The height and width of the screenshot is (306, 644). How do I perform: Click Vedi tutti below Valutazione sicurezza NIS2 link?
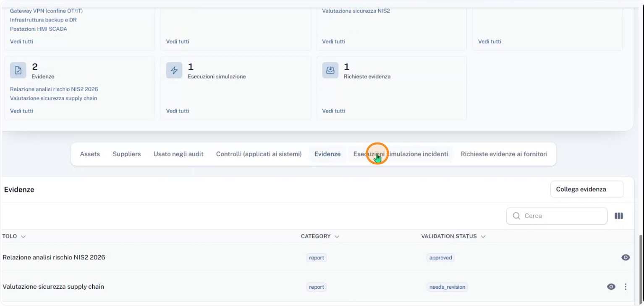tap(334, 42)
